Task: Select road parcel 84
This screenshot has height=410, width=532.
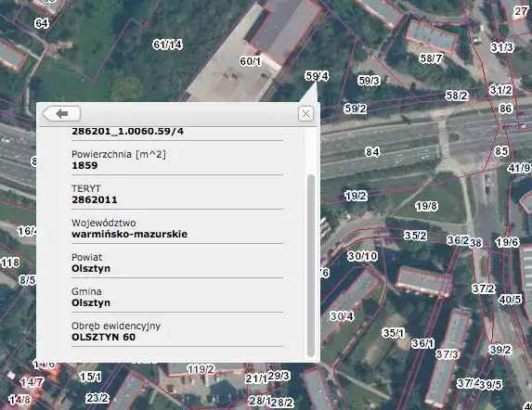Action: 372,152
